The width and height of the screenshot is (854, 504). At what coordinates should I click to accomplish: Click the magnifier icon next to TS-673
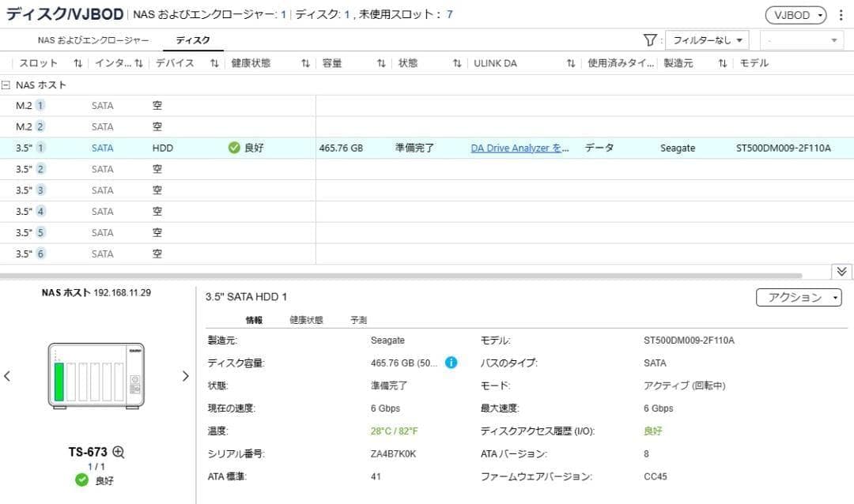pos(117,452)
